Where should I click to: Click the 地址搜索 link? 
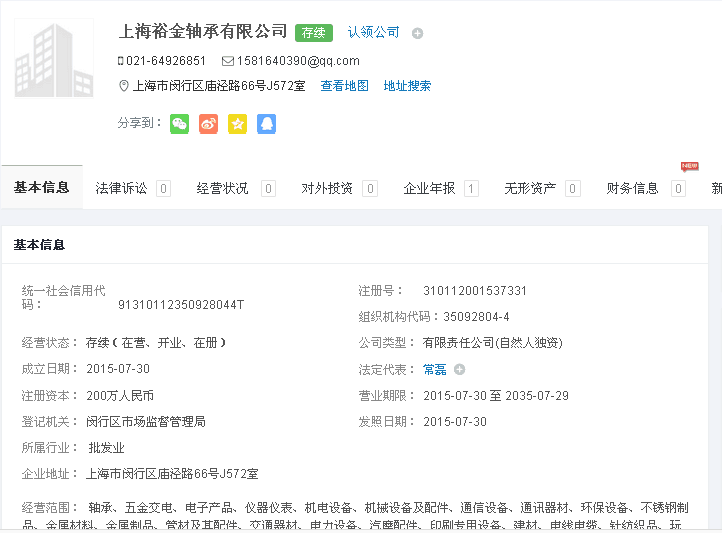click(x=407, y=86)
